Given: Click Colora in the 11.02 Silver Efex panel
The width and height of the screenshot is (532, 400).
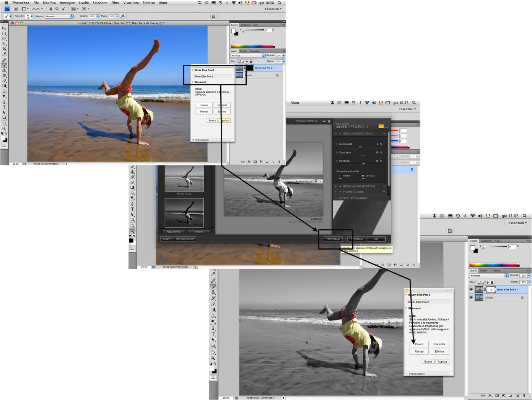Looking at the screenshot, I should pyautogui.click(x=419, y=344).
